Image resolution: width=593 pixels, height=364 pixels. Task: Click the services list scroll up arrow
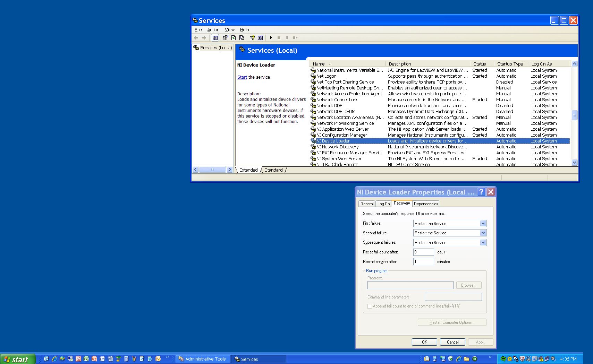pyautogui.click(x=574, y=64)
